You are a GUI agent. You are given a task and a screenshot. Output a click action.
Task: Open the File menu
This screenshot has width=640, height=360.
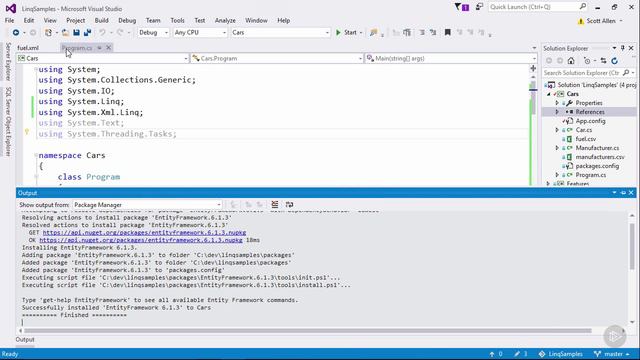9,20
